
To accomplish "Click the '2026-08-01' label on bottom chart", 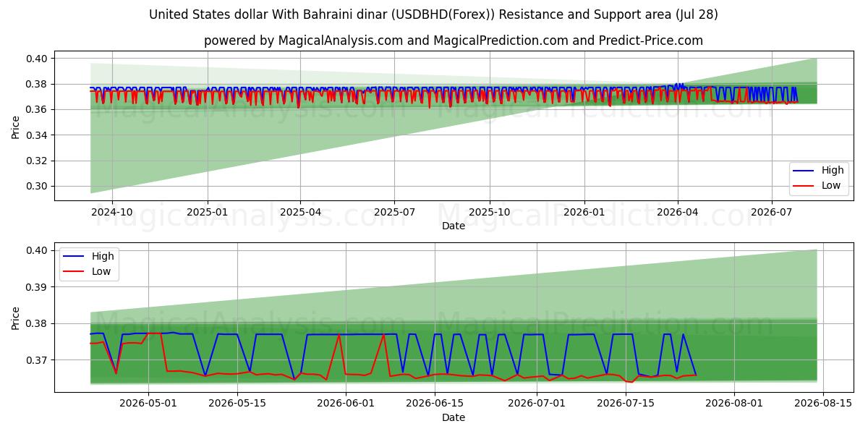I will click(734, 404).
